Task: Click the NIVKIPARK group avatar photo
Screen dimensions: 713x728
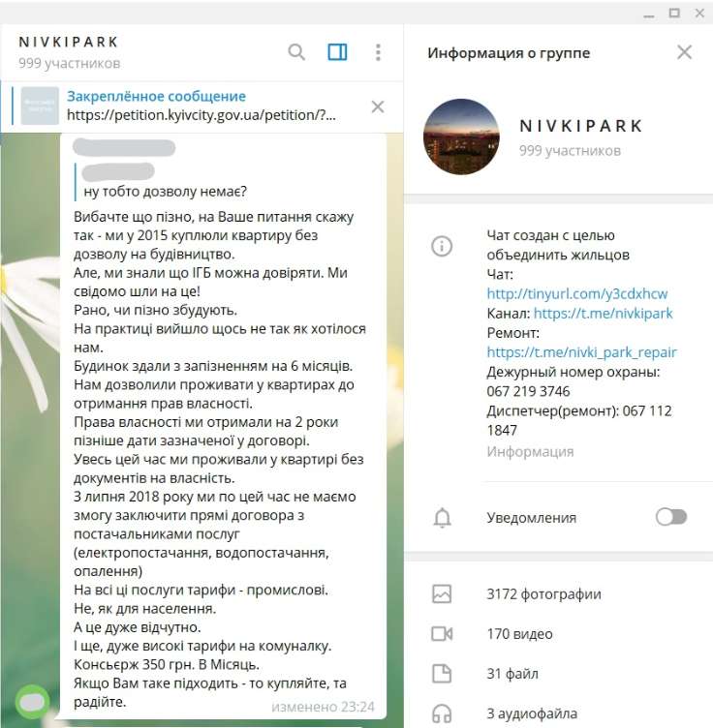Action: (461, 136)
